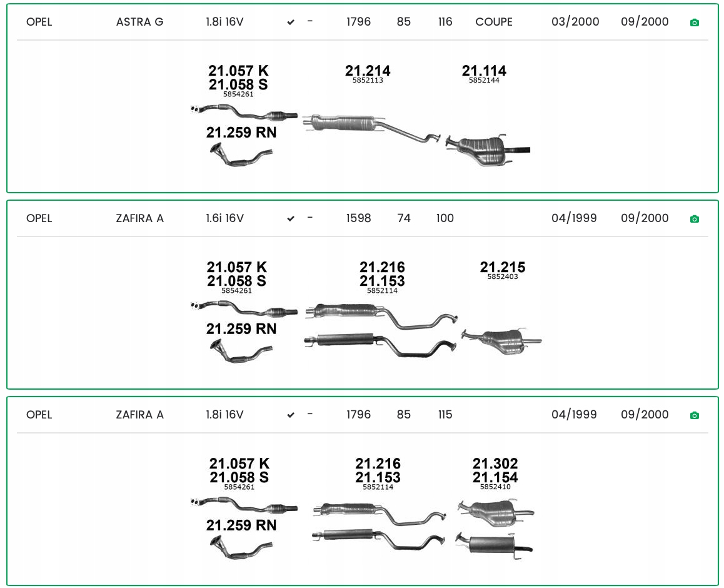Click the rear silencer image under 21.215
Image resolution: width=724 pixels, height=588 pixels.
501,340
